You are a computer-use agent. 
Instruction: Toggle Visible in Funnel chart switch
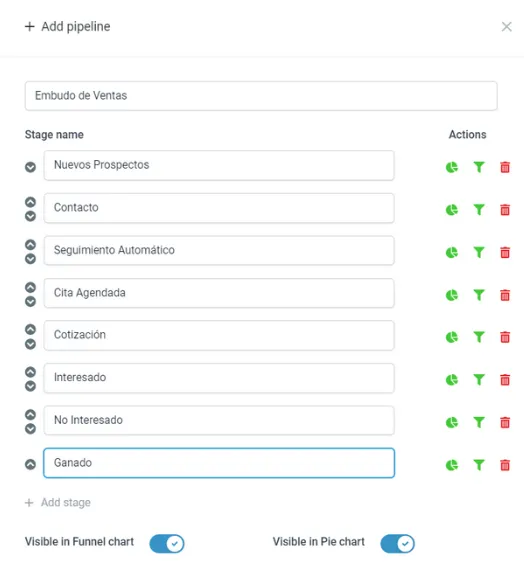pos(167,543)
